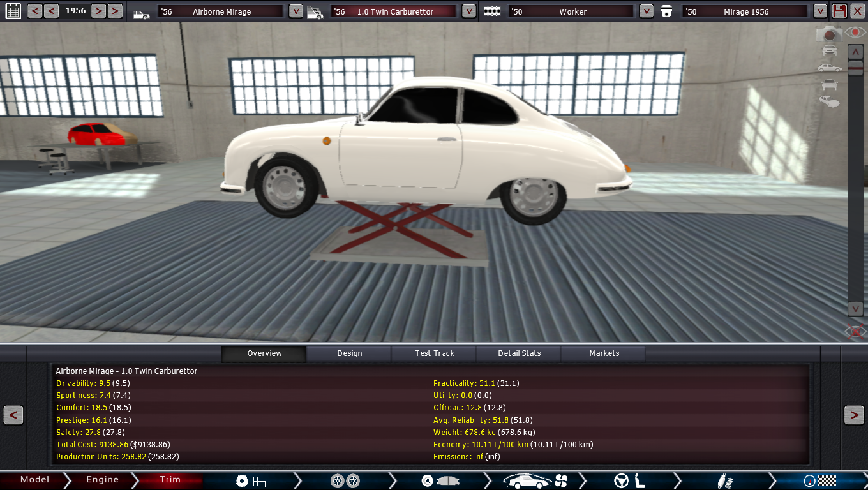Click the camera screenshot icon
Image resolution: width=868 pixels, height=490 pixels.
pos(828,34)
